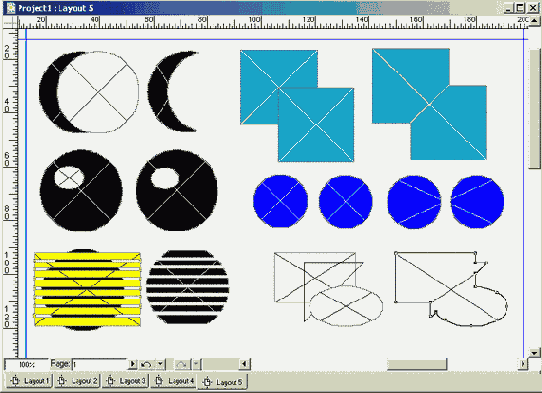Select the two overlapping teal squares
542x393 pixels.
(297, 106)
